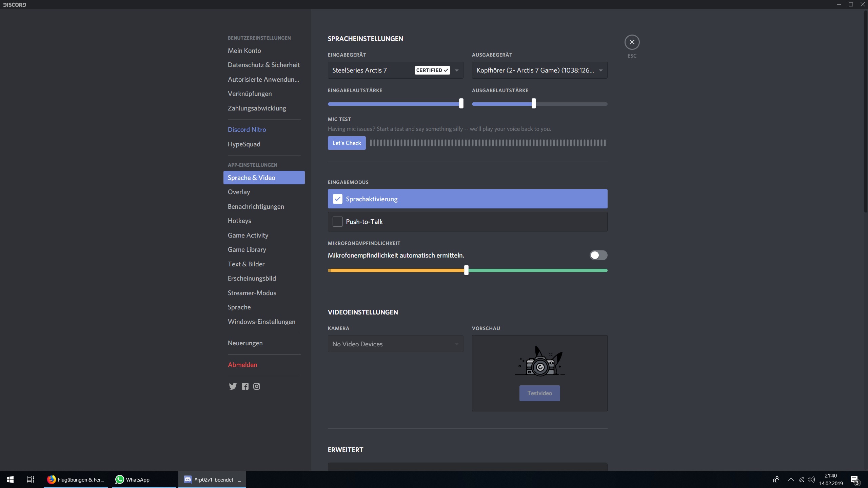The image size is (868, 488).
Task: Toggle automatic microphone sensitivity detection
Action: click(598, 255)
